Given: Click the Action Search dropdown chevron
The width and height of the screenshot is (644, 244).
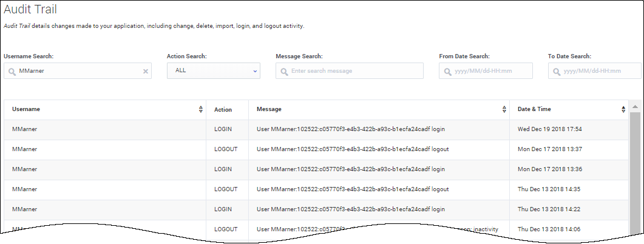Looking at the screenshot, I should tap(254, 71).
